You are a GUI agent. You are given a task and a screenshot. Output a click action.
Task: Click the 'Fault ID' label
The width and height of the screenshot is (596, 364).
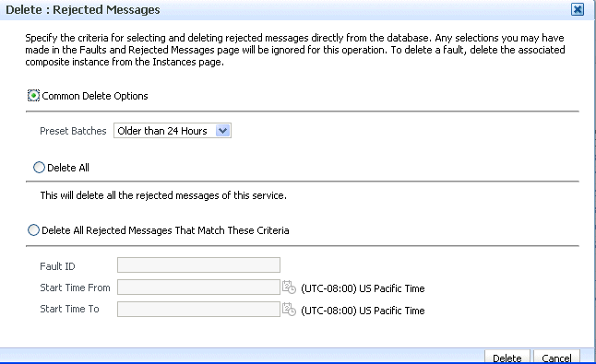[57, 266]
